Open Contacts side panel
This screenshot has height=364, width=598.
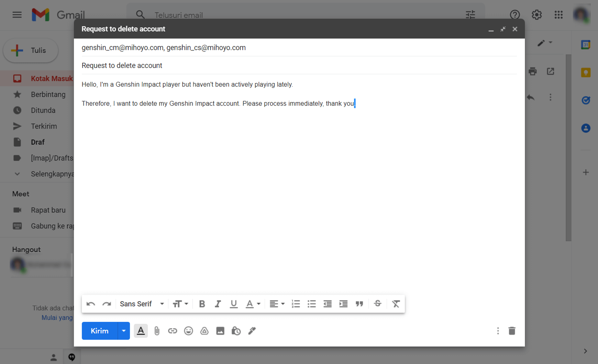click(586, 128)
